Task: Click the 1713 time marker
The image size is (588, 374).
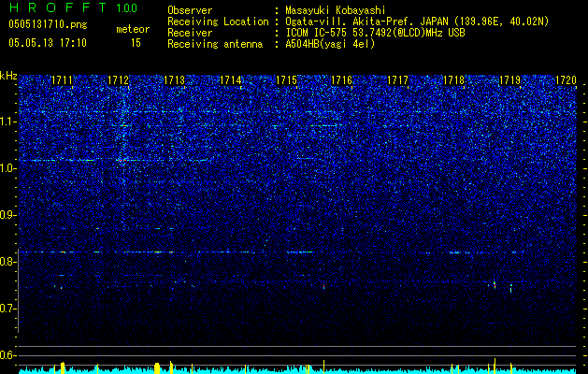Action: point(175,80)
